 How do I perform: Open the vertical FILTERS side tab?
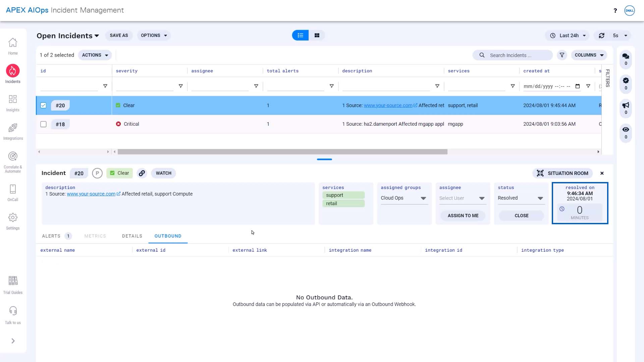pyautogui.click(x=607, y=78)
